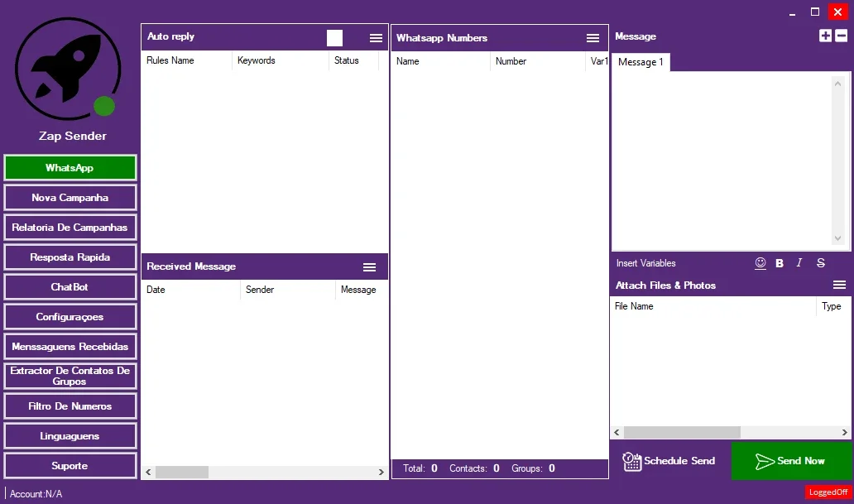854x504 pixels.
Task: Click the Contacts: 0 counter
Action: (x=474, y=468)
